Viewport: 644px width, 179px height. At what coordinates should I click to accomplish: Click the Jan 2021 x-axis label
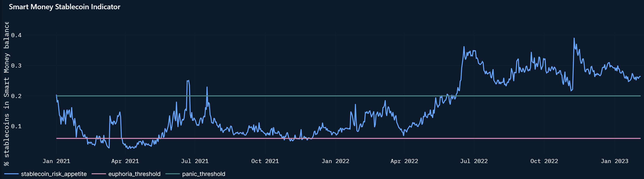56,161
